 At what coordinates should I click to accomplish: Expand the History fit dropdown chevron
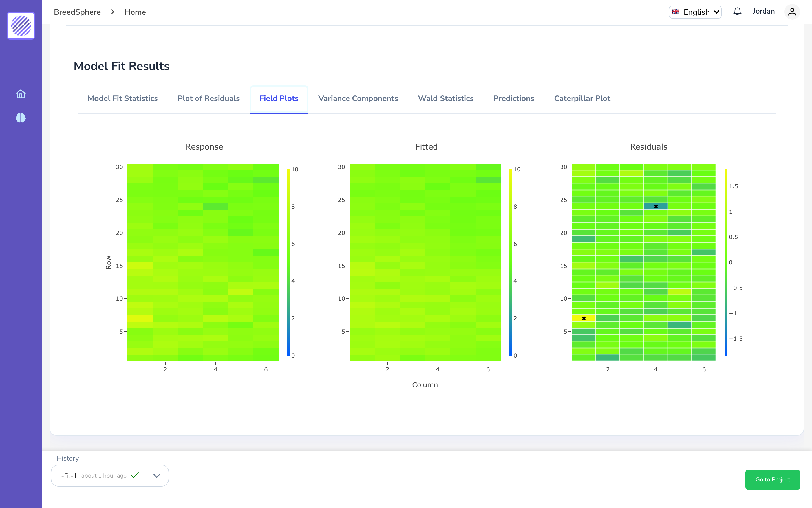point(157,476)
